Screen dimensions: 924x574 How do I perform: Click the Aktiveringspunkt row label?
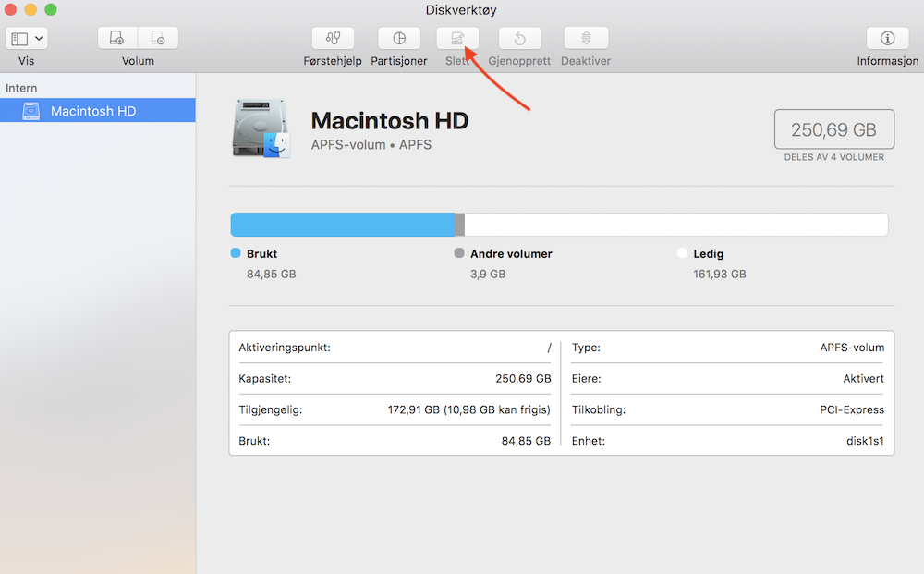coord(285,348)
